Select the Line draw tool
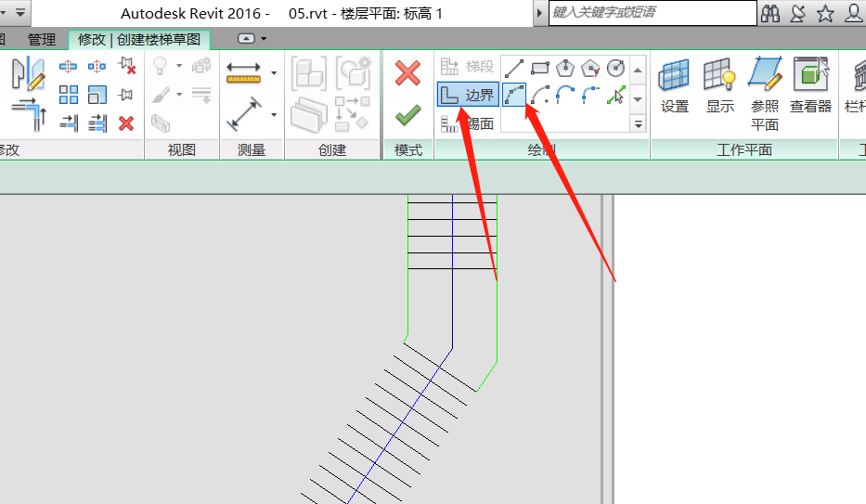Image resolution: width=866 pixels, height=504 pixels. tap(513, 69)
